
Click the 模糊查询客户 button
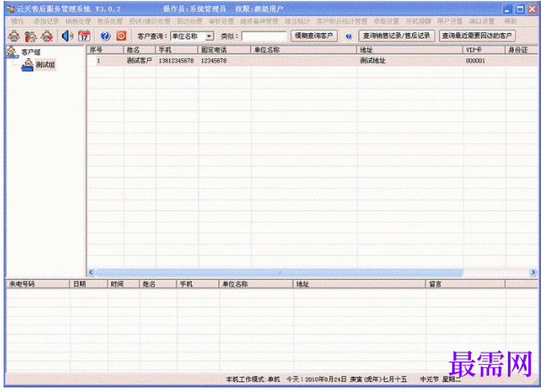click(314, 36)
